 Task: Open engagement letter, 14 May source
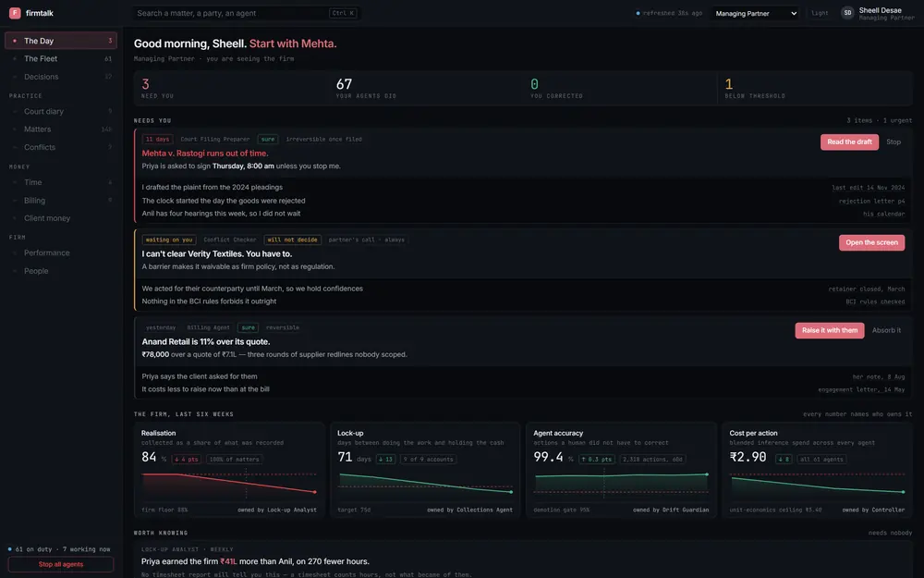(861, 390)
